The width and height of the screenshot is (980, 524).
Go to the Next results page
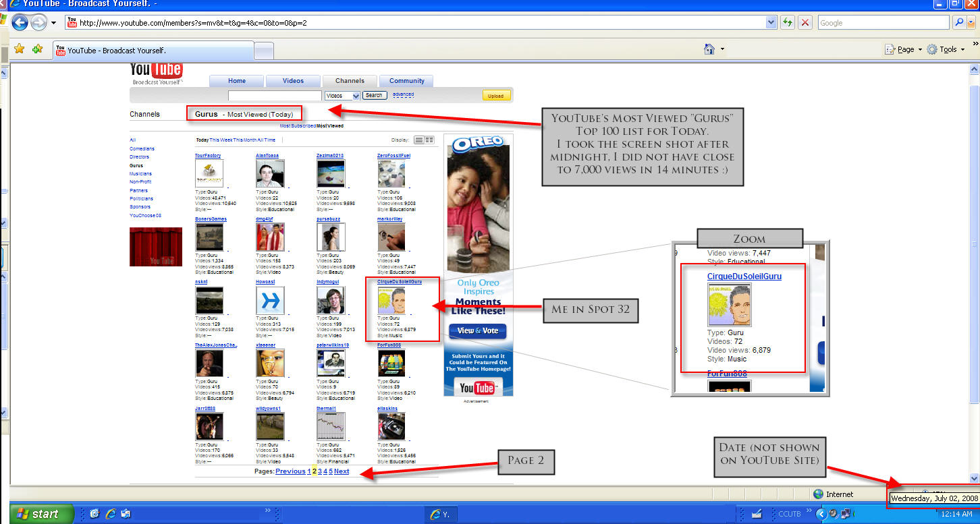coord(342,471)
